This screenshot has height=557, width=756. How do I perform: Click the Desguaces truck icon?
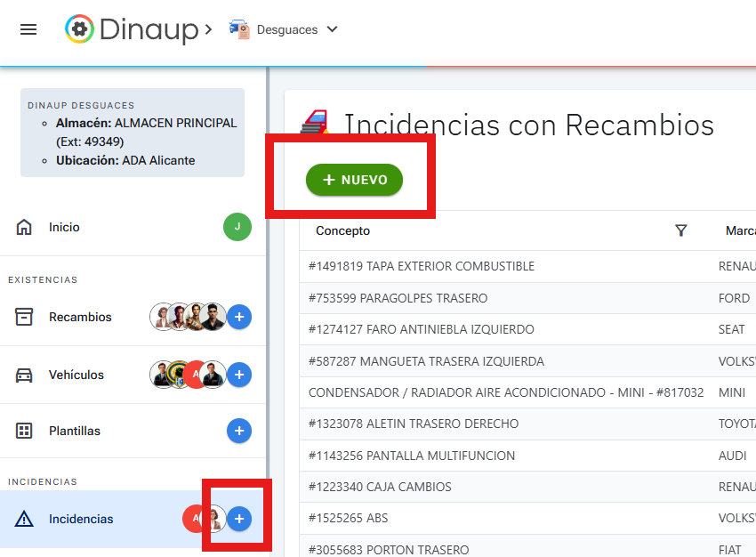238,28
